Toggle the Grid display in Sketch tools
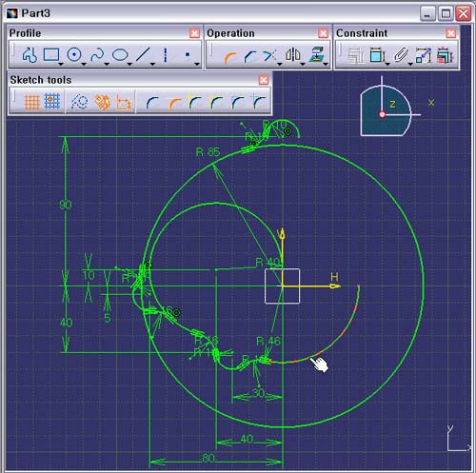This screenshot has height=473, width=476. [x=31, y=102]
